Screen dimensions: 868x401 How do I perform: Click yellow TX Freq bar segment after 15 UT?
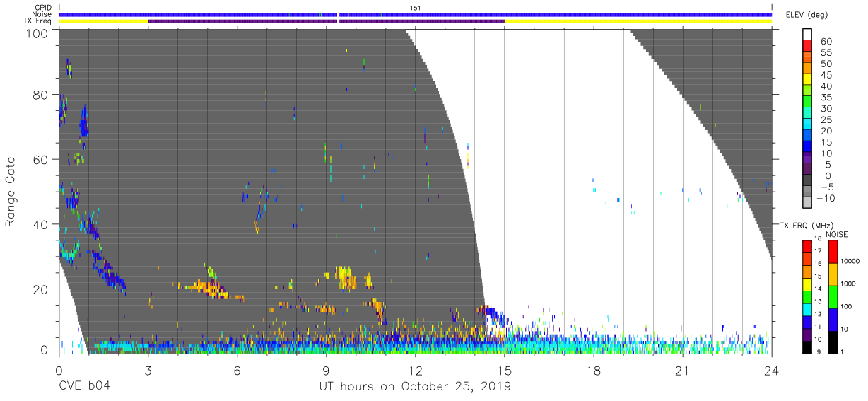coord(638,21)
